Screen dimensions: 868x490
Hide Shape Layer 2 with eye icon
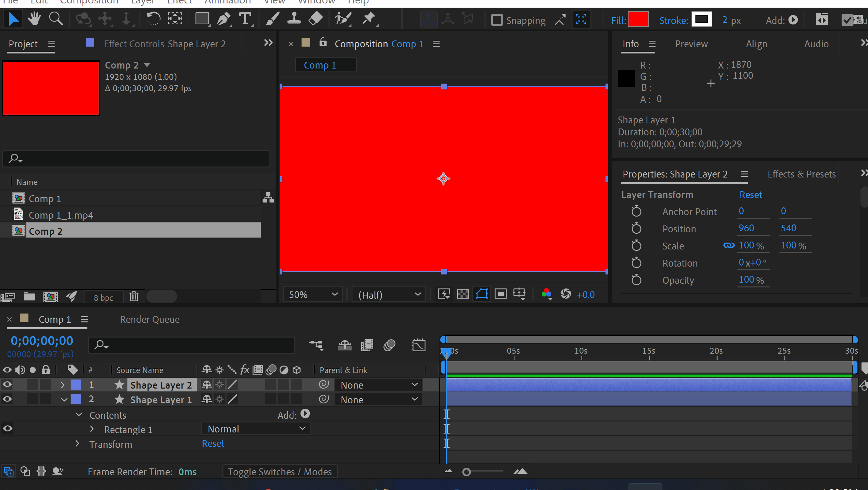click(7, 384)
